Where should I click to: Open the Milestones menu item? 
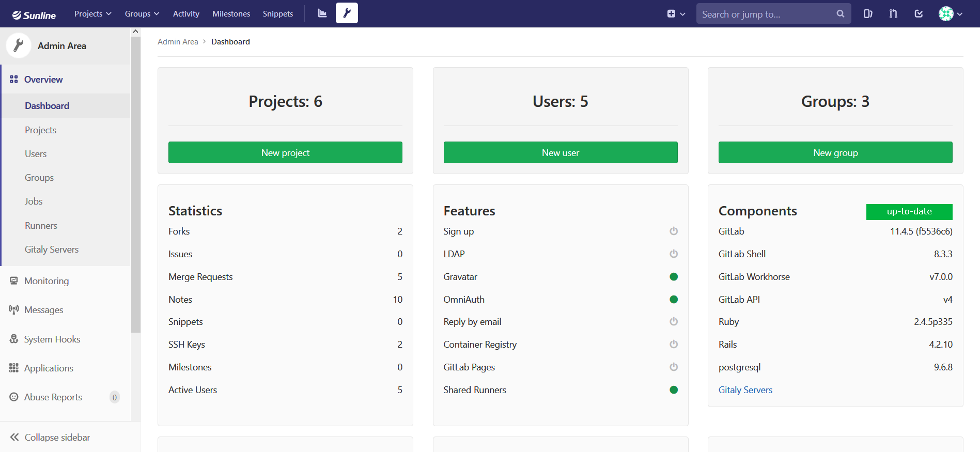click(231, 13)
